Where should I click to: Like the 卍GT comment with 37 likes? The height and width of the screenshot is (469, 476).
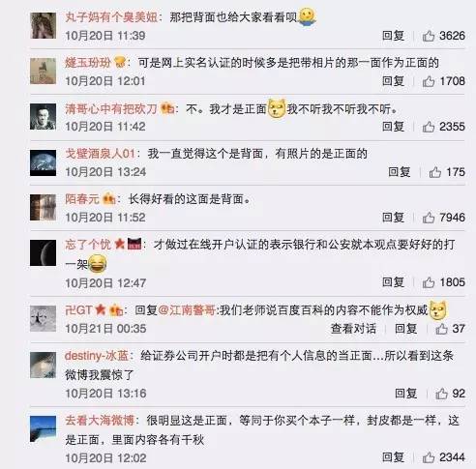pyautogui.click(x=441, y=329)
